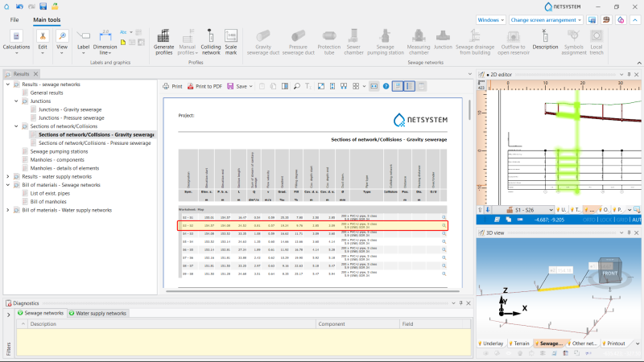Toggle LOCK mode in 2D editor status bar
644x362 pixels.
point(606,220)
